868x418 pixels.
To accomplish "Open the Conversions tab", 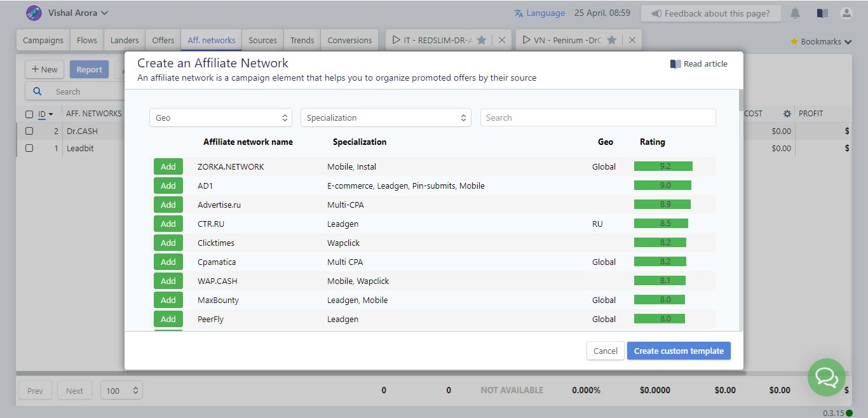I will point(349,40).
